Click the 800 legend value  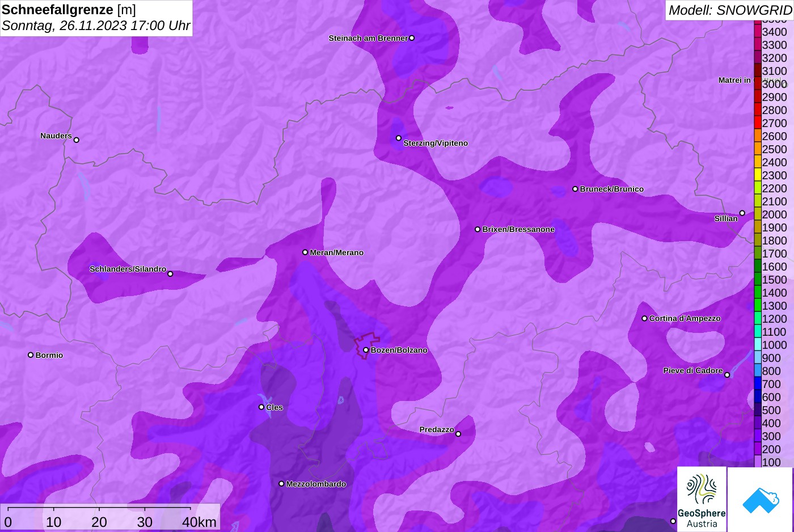click(x=771, y=371)
